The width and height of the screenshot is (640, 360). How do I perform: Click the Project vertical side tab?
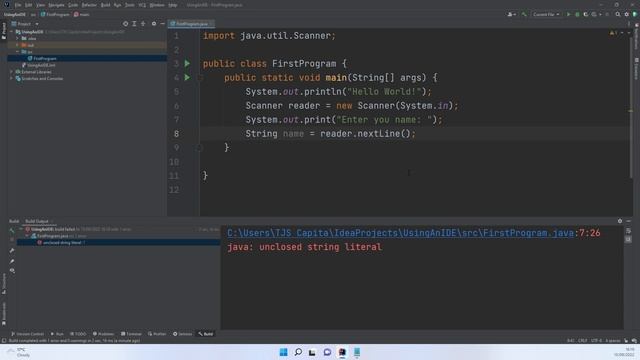tap(4, 31)
